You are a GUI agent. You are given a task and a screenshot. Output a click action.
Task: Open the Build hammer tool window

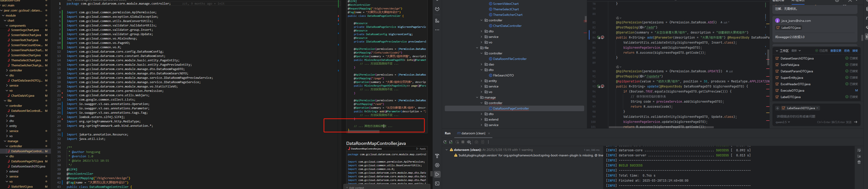pos(437,156)
